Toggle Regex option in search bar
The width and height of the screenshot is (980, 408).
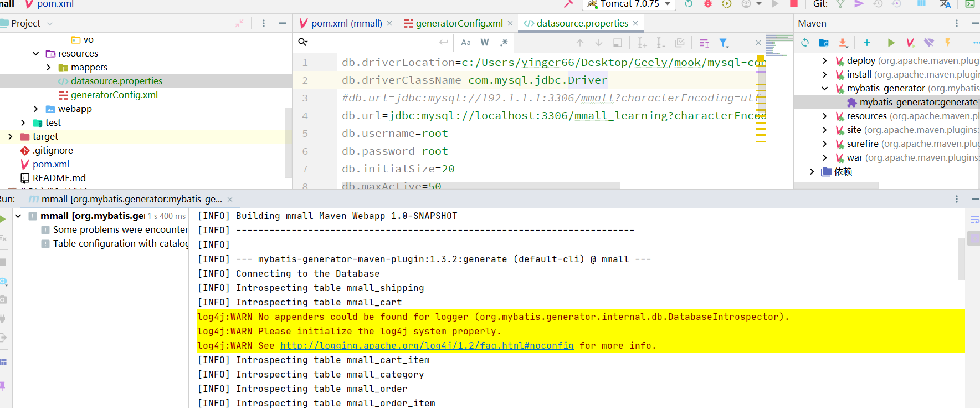[x=504, y=42]
